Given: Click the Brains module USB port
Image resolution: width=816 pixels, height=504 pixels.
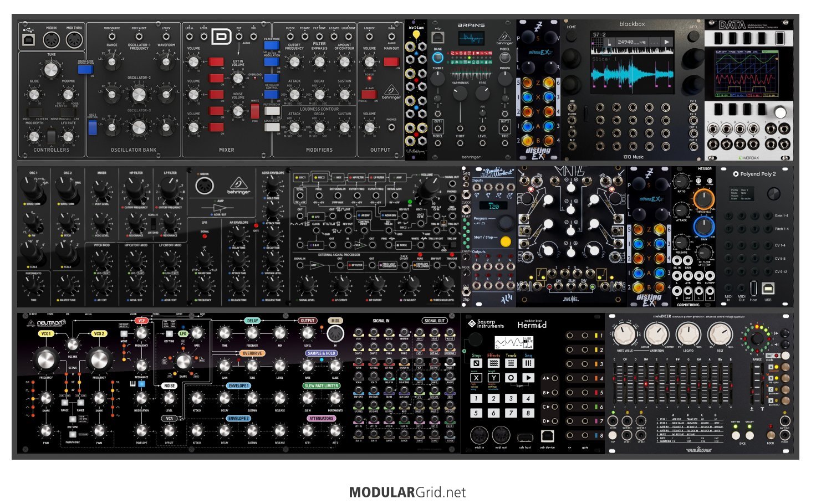Looking at the screenshot, I should click(438, 38).
